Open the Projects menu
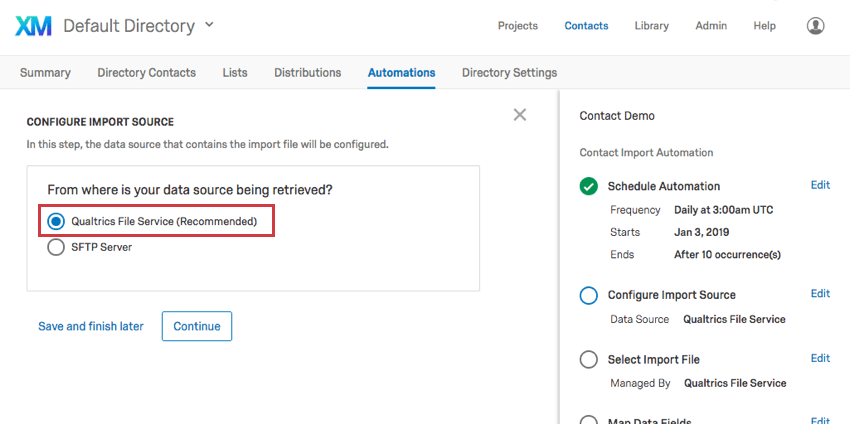Screen dimensions: 850x424 (x=517, y=26)
